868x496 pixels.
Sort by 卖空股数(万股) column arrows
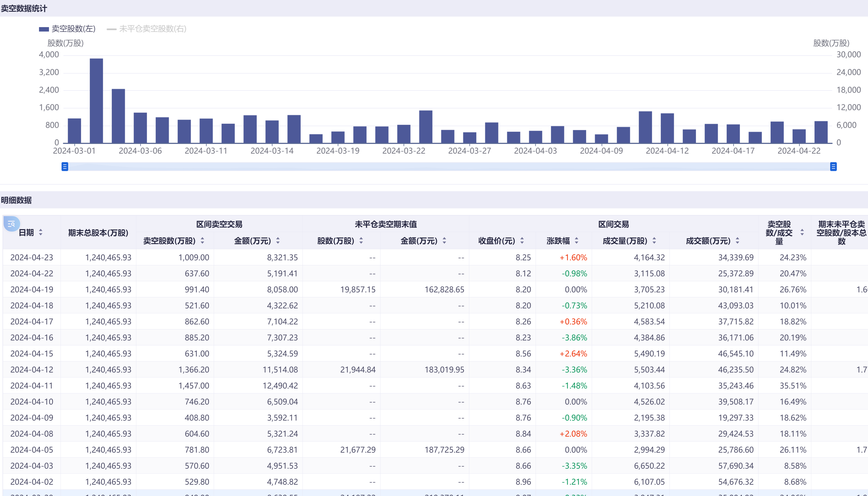tap(202, 241)
